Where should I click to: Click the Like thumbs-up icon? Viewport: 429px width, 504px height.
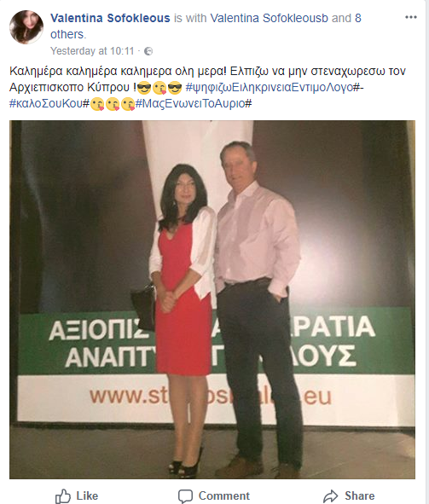(63, 496)
